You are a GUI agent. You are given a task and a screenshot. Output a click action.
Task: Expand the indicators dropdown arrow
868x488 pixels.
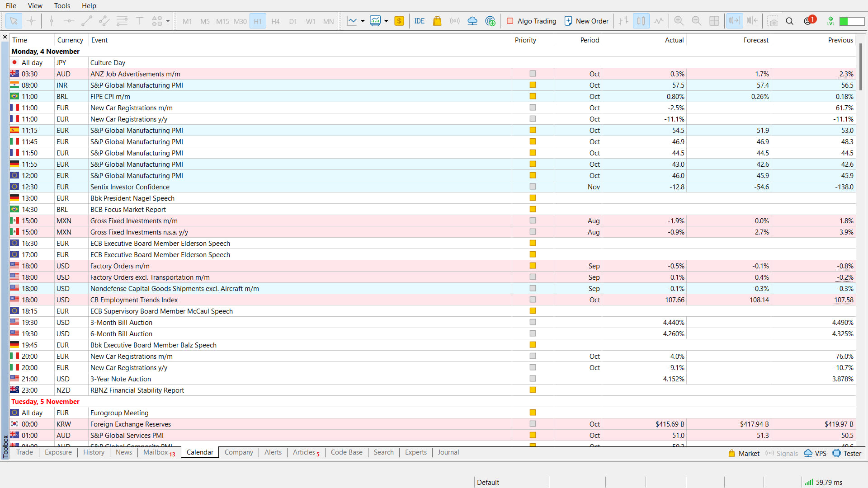pyautogui.click(x=363, y=21)
